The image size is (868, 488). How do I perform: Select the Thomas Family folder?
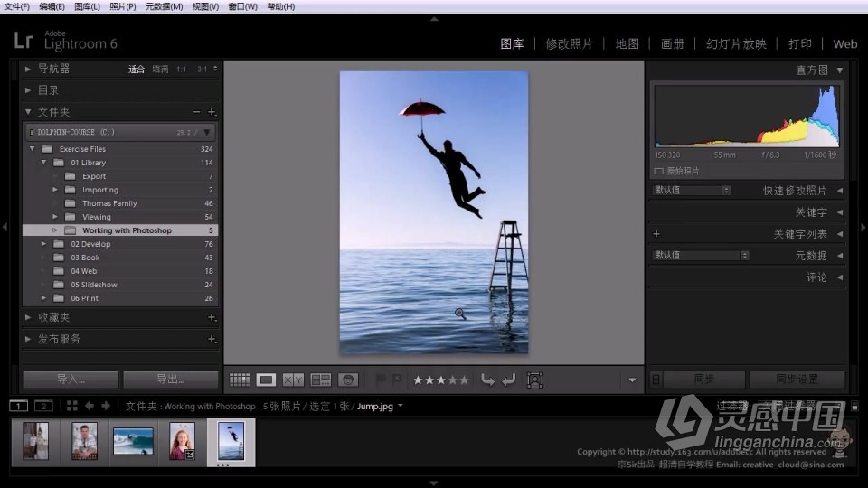pyautogui.click(x=109, y=203)
